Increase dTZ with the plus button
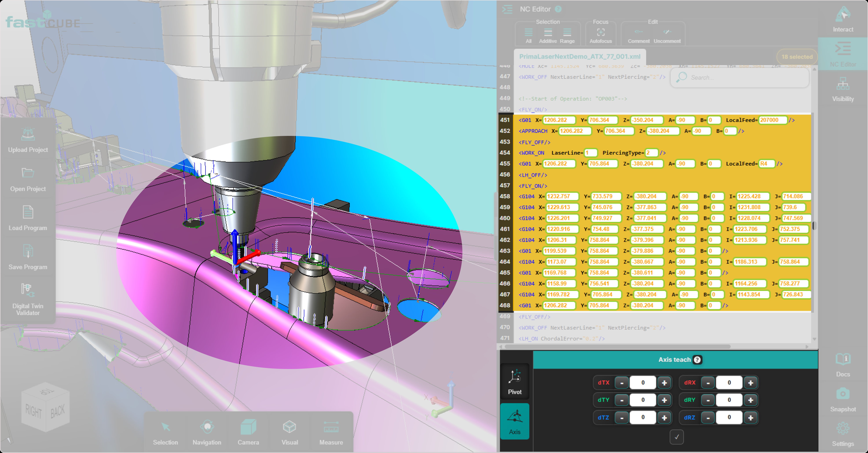This screenshot has height=453, width=868. 664,418
